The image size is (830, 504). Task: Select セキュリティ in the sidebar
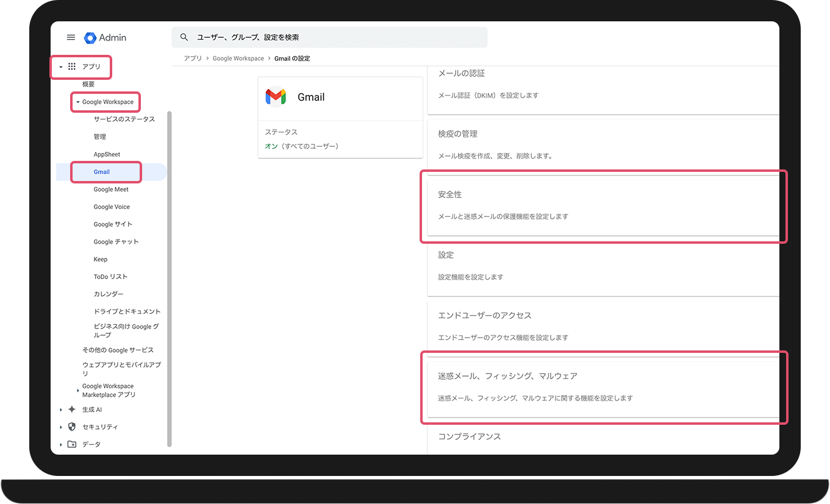tap(100, 427)
